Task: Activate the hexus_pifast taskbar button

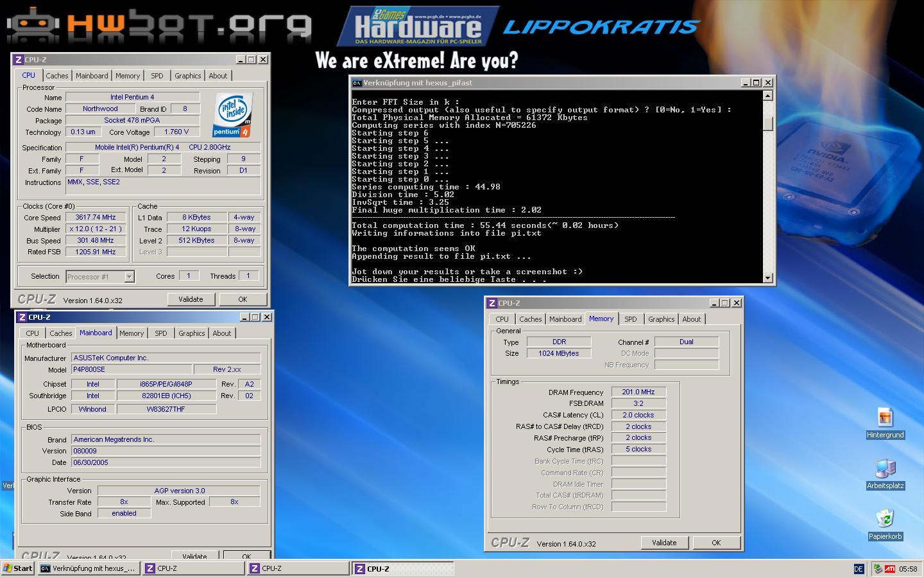Action: point(89,568)
